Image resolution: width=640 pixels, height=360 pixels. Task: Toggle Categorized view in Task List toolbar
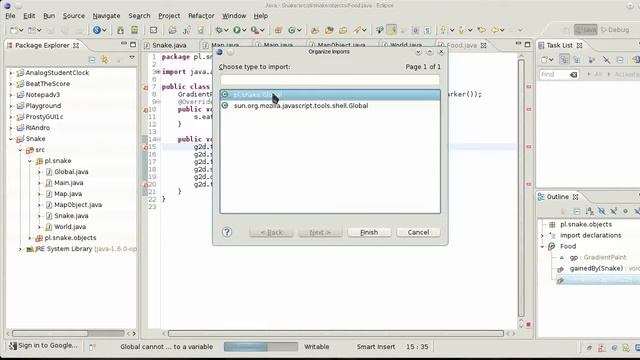[564, 60]
